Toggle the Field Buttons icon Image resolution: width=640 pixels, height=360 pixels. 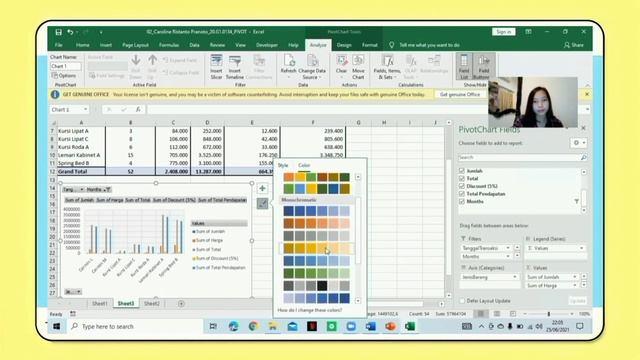point(483,66)
